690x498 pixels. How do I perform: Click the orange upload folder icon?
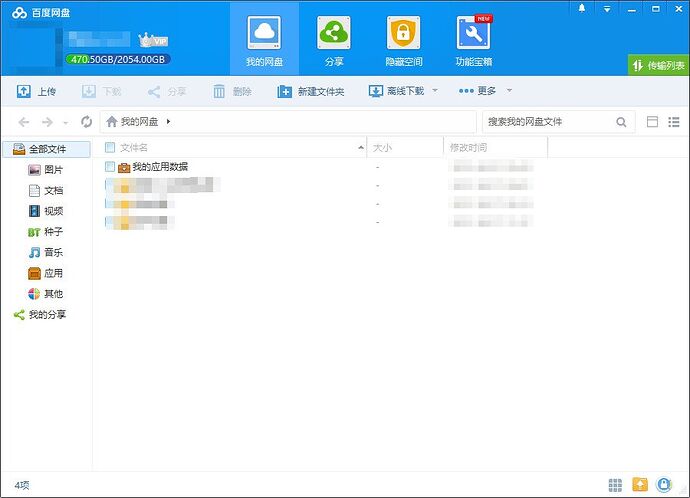tap(640, 485)
